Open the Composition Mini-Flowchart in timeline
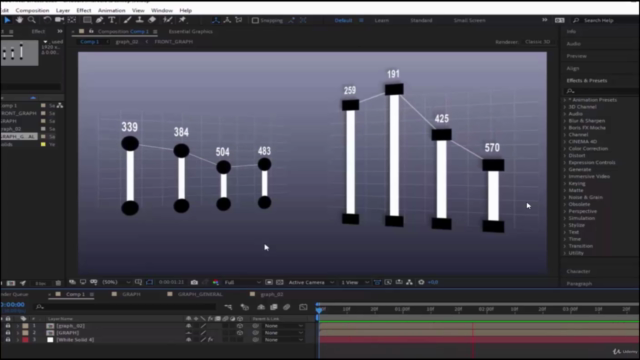This screenshot has height=360, width=640. [228, 307]
